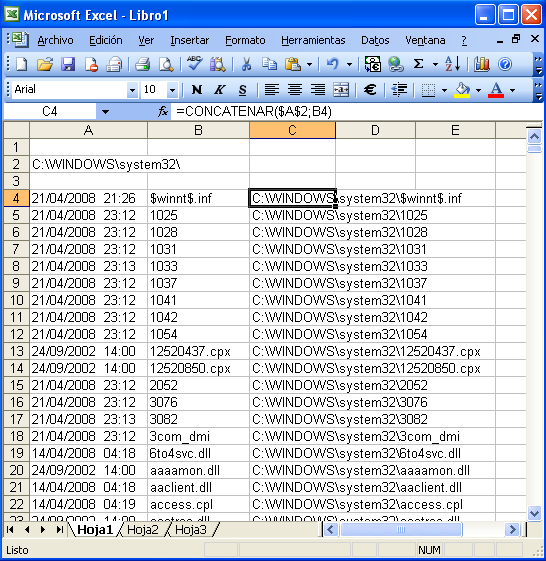Image resolution: width=546 pixels, height=561 pixels.
Task: Toggle underline (S) formatting
Action: (x=242, y=89)
